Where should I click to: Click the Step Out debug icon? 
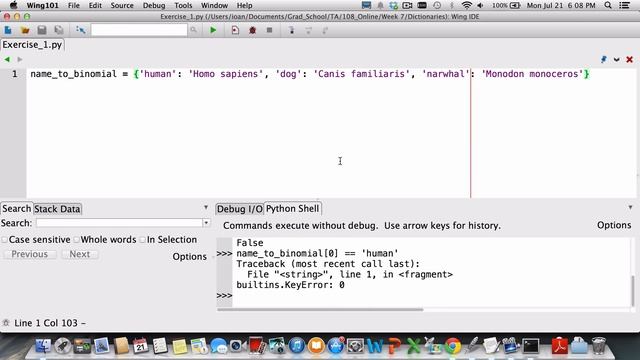pos(325,30)
